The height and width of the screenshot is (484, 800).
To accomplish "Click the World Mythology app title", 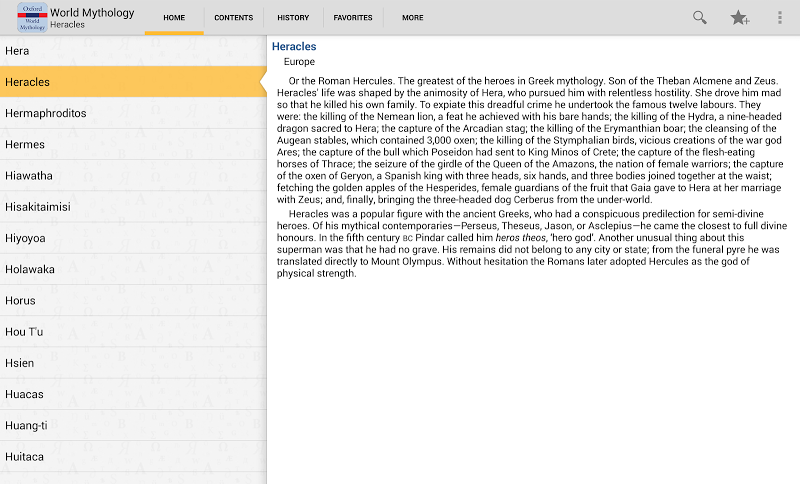I will pyautogui.click(x=92, y=12).
